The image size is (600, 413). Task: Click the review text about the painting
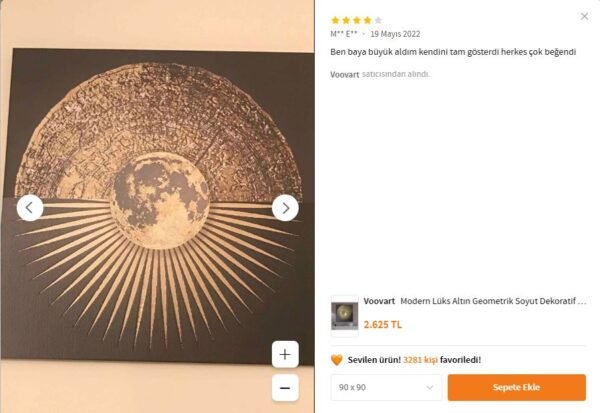pos(453,51)
